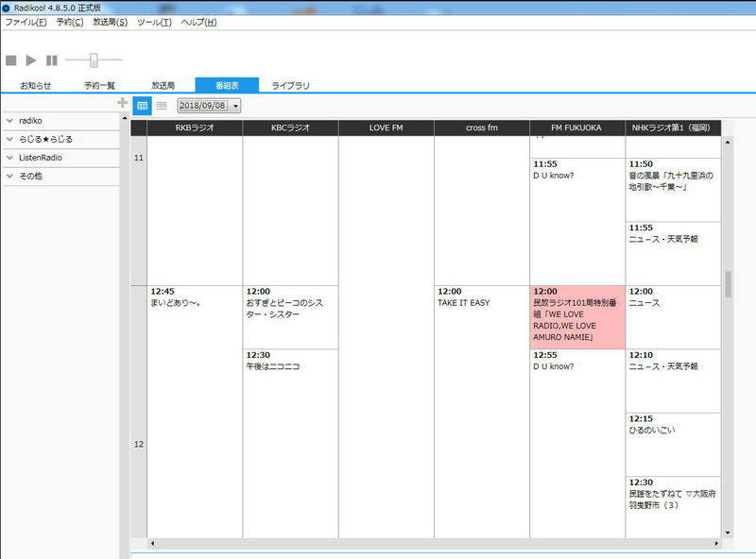This screenshot has height=559, width=756.
Task: Click timetable vertical scrollbar down arrow
Action: point(728,533)
